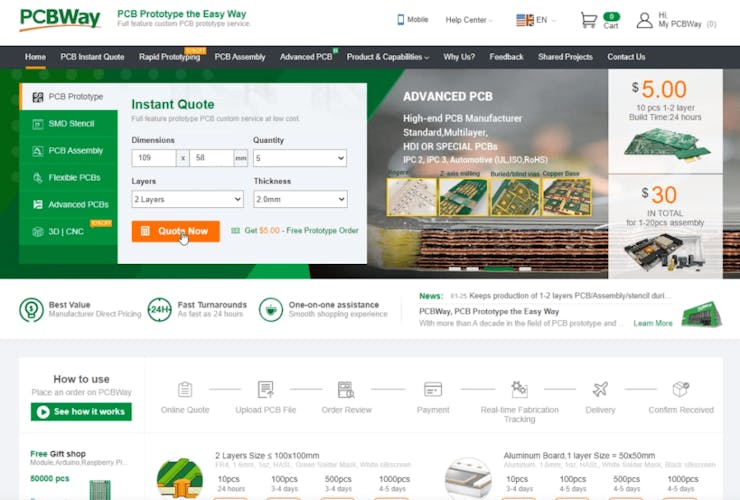The width and height of the screenshot is (740, 500).
Task: Click the Best Value lightbulb icon
Action: 32,310
